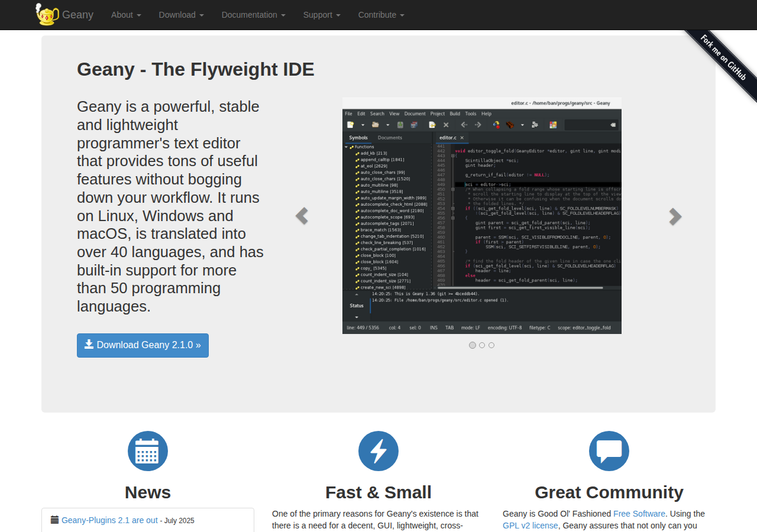Follow the Fork me on GitHub ribbon
Viewport: 757px width, 532px height.
[723, 57]
